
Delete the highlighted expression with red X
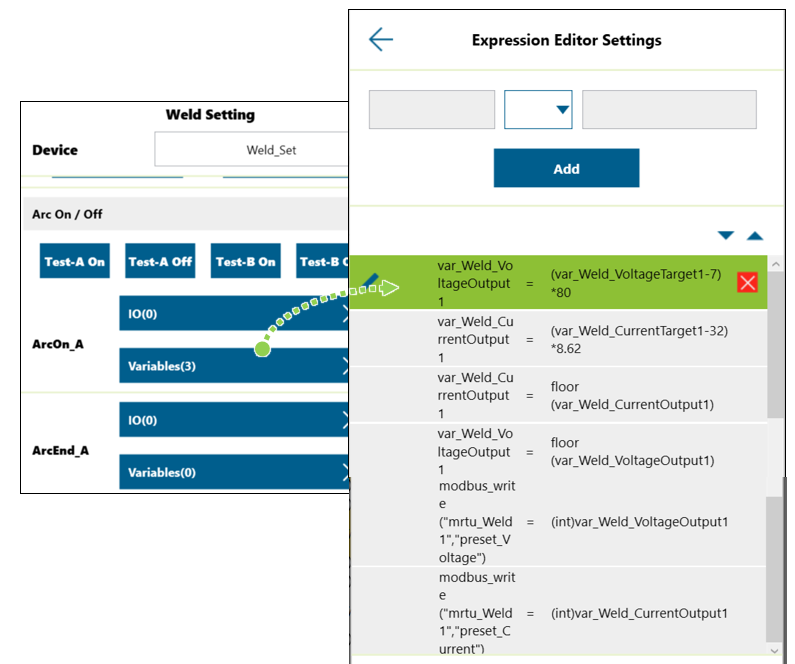[x=747, y=282]
